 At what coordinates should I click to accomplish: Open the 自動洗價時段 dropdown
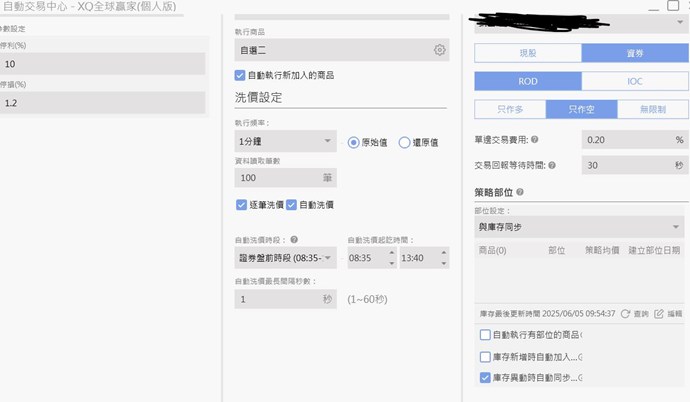(x=285, y=258)
